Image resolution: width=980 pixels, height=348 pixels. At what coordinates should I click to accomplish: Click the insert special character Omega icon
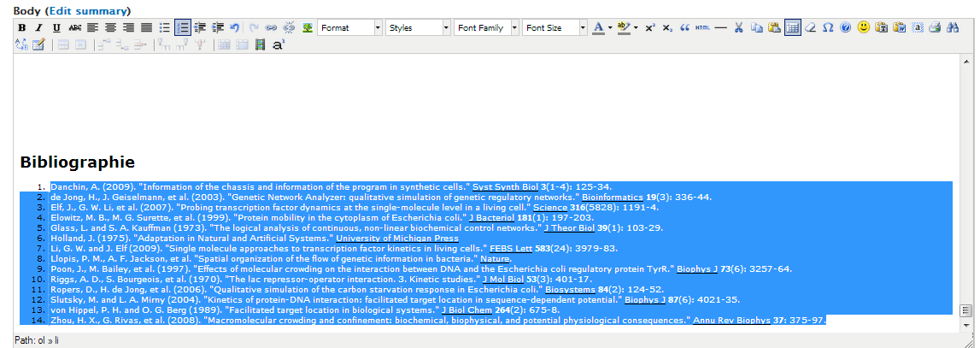coord(828,28)
